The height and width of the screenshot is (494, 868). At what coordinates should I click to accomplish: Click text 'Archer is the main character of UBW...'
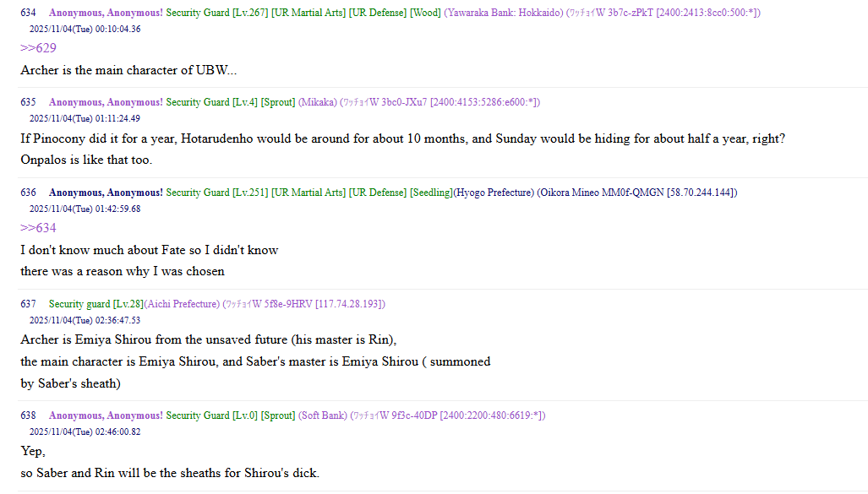(128, 70)
